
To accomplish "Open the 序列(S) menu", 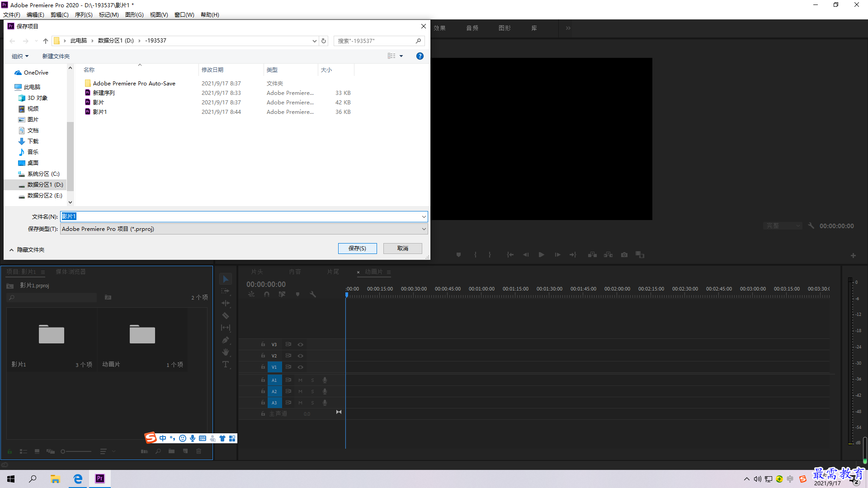I will [x=84, y=14].
